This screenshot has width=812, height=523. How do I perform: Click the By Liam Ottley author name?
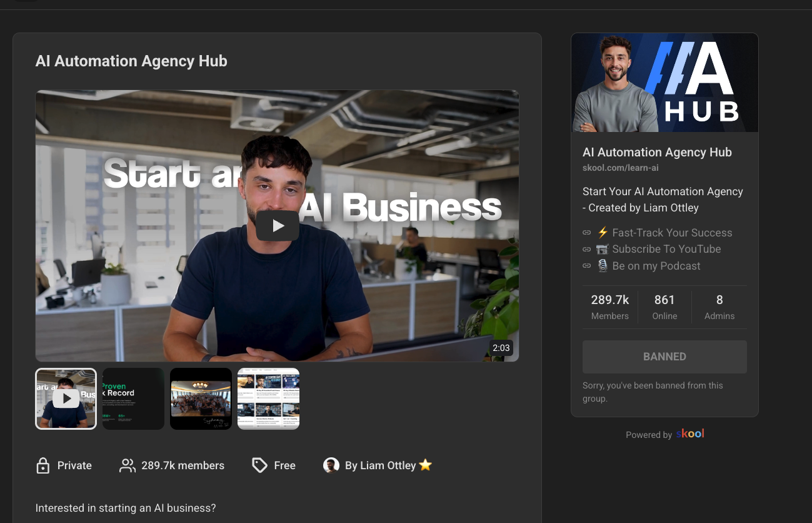click(381, 465)
